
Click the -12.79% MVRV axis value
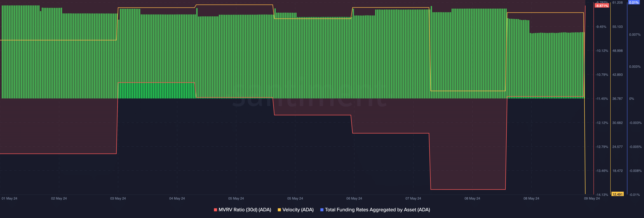(602, 147)
